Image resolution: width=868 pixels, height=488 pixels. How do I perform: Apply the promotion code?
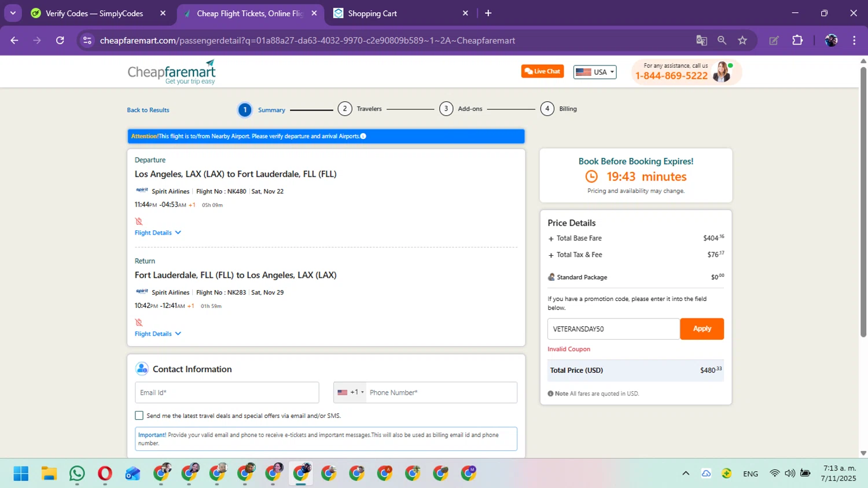pos(702,329)
